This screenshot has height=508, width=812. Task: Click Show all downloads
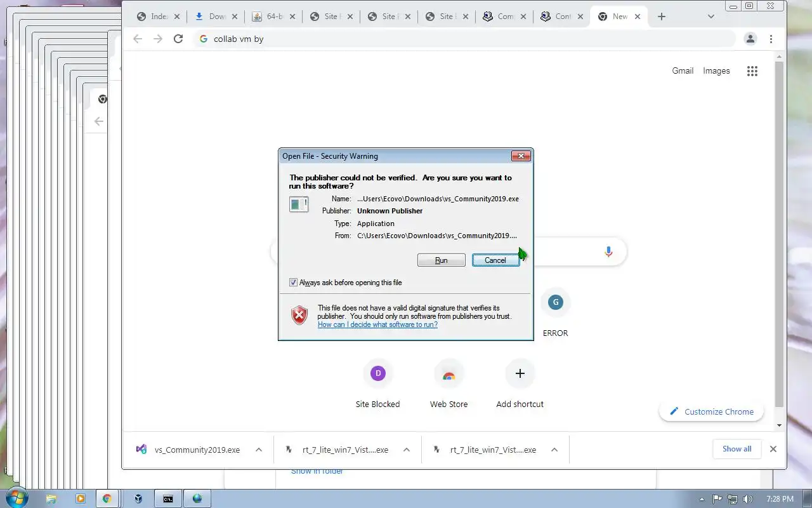pos(737,449)
